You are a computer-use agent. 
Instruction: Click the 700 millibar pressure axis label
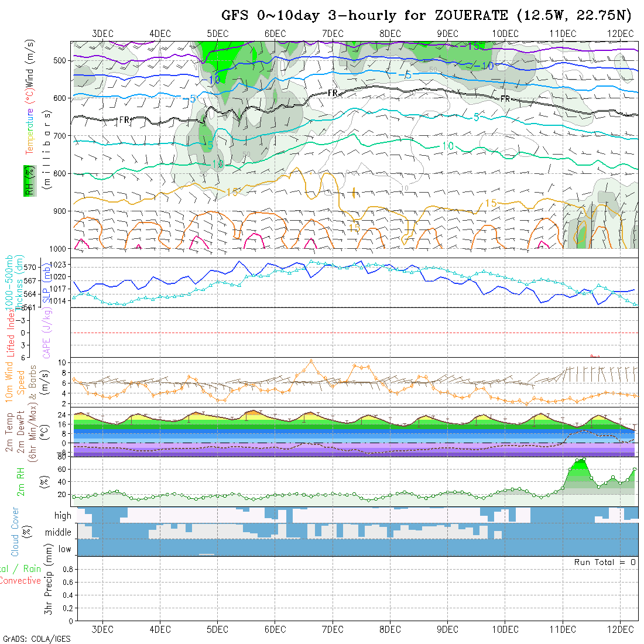(60, 136)
